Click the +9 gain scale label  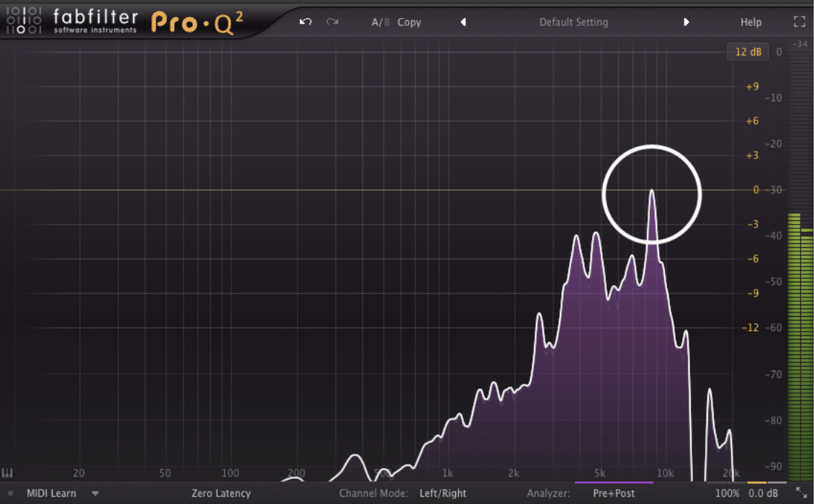tap(752, 86)
